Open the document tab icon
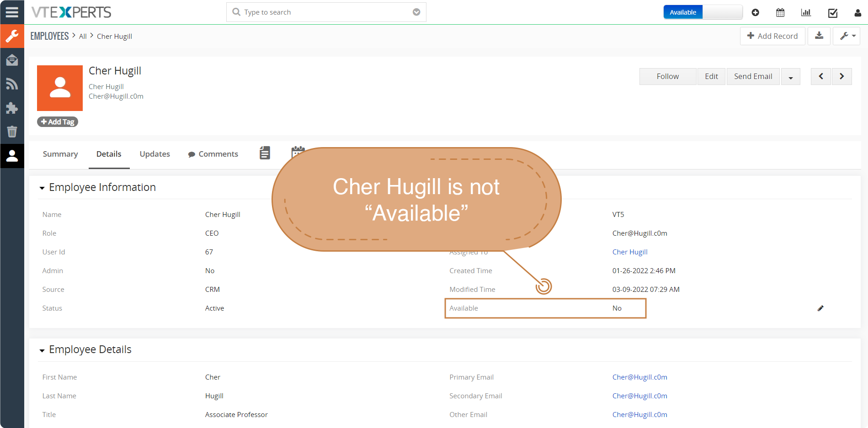Image resolution: width=868 pixels, height=428 pixels. pyautogui.click(x=265, y=153)
